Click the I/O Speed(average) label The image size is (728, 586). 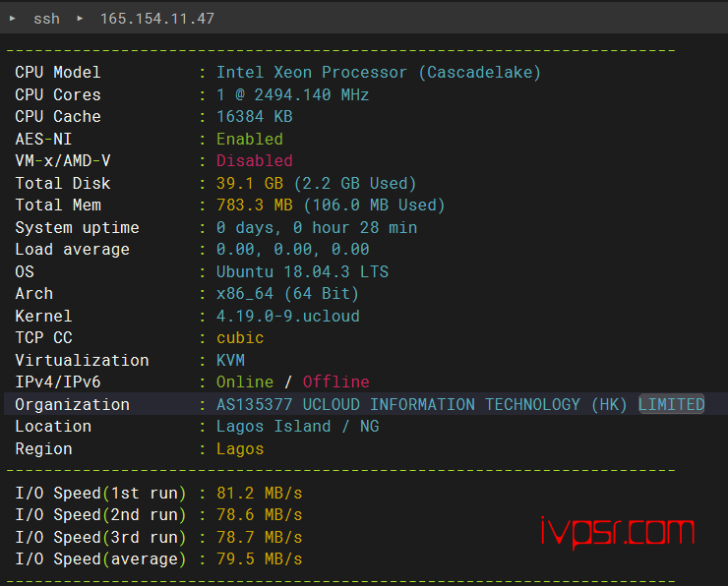pos(100,559)
